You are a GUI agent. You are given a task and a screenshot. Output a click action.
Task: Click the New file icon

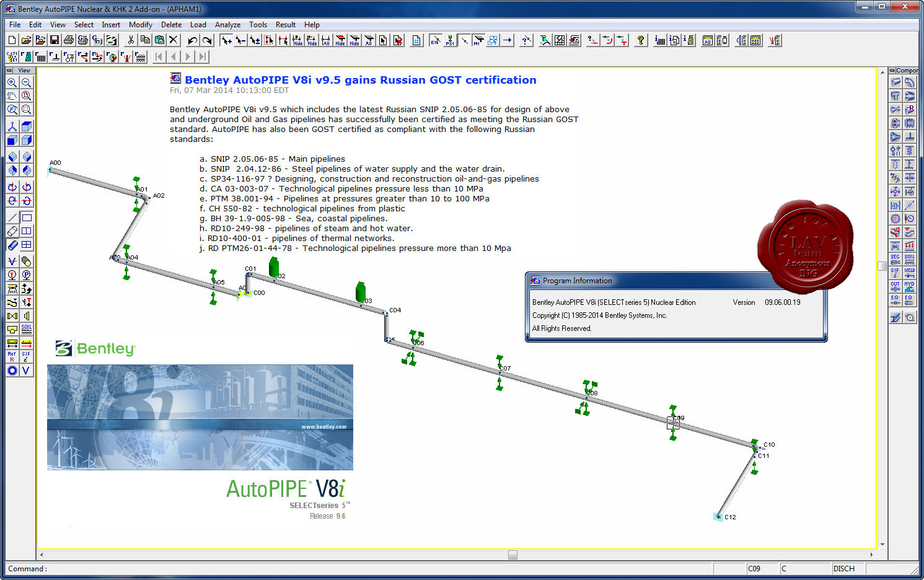coord(12,40)
